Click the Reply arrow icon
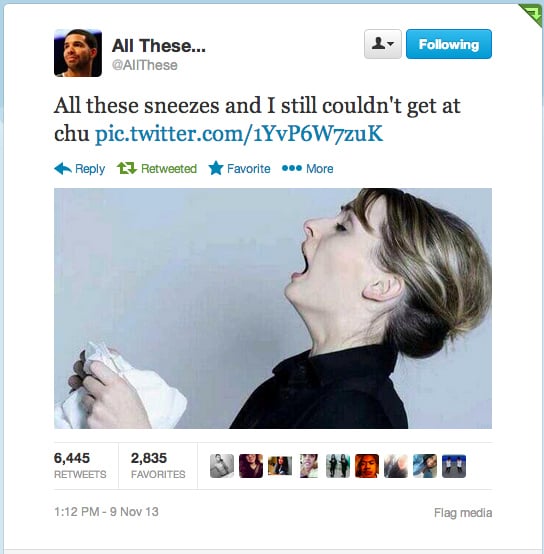Screen dimensions: 544x554 (63, 169)
